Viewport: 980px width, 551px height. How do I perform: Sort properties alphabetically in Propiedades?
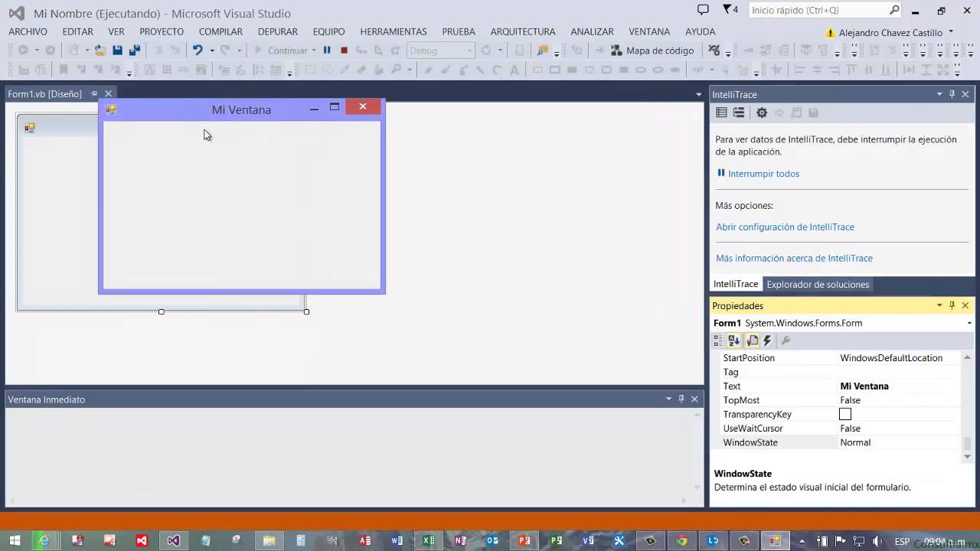734,341
